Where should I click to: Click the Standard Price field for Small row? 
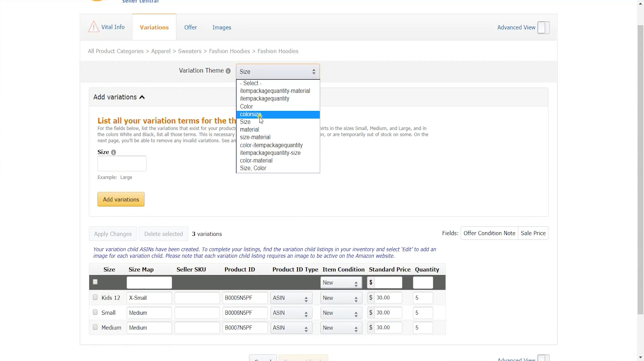388,313
